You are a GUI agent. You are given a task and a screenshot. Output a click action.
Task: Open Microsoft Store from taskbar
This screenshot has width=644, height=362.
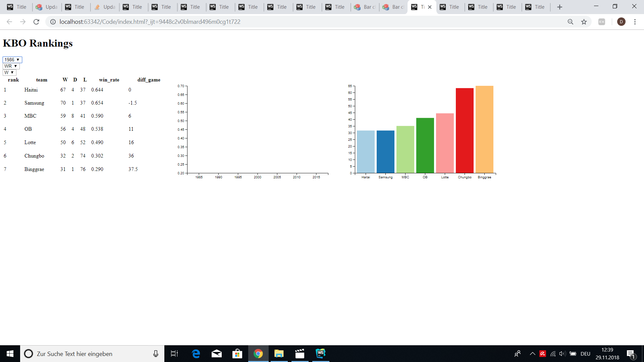click(237, 354)
